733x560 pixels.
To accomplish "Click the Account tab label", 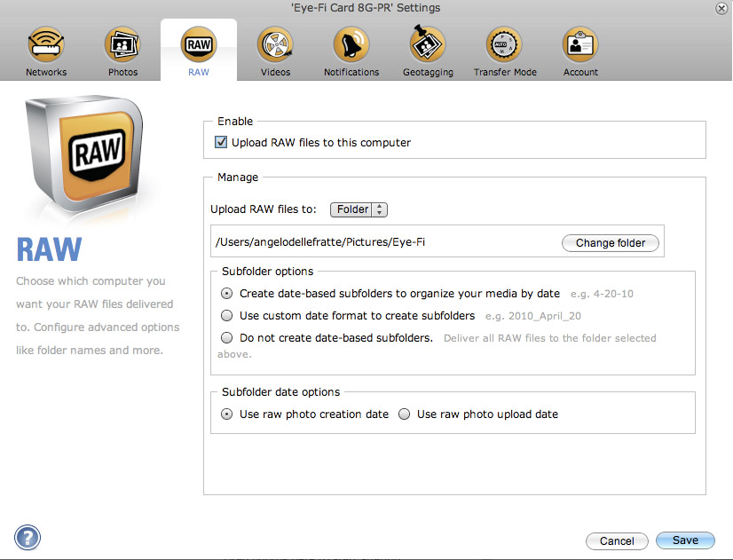I will click(x=580, y=72).
